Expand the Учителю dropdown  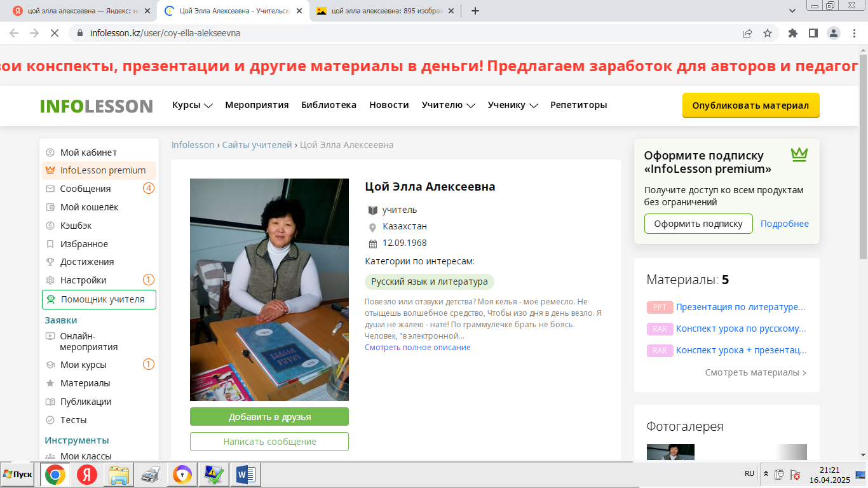tap(449, 105)
